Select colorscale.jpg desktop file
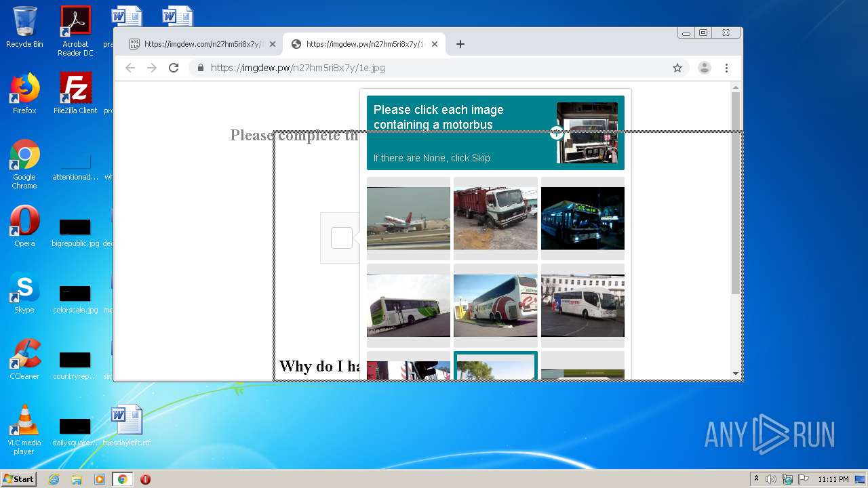The height and width of the screenshot is (488, 868). (75, 300)
